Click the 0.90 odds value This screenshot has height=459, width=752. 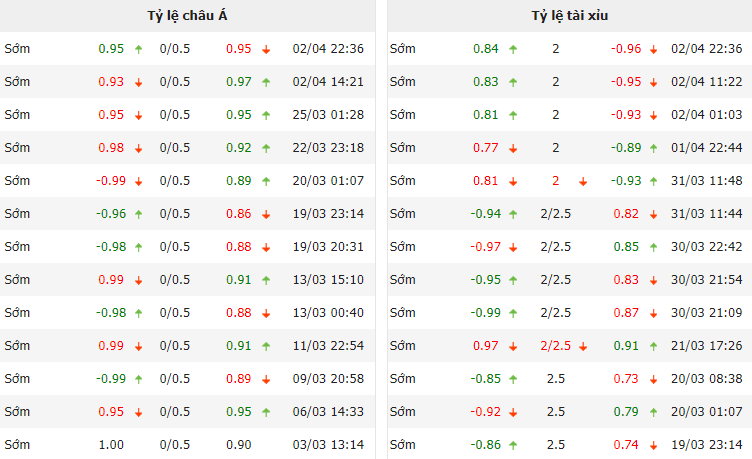[x=238, y=445]
